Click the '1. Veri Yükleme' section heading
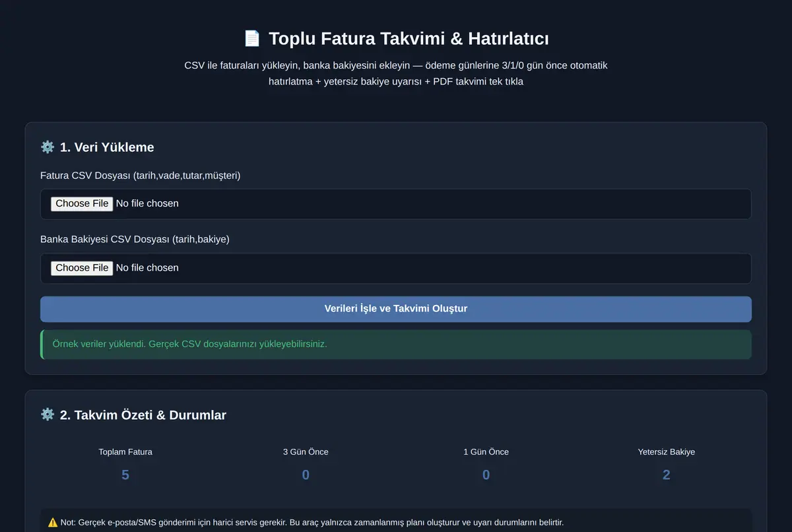792x532 pixels. pyautogui.click(x=107, y=147)
